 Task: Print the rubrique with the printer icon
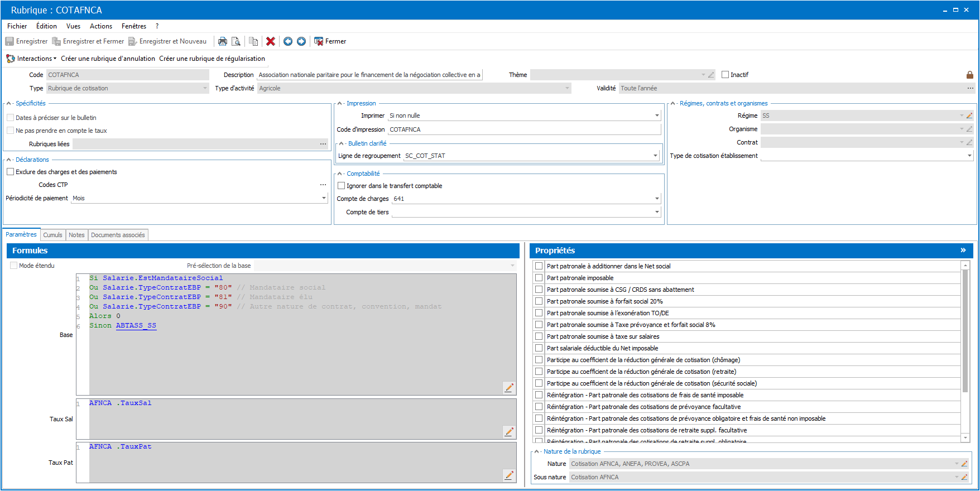tap(223, 41)
